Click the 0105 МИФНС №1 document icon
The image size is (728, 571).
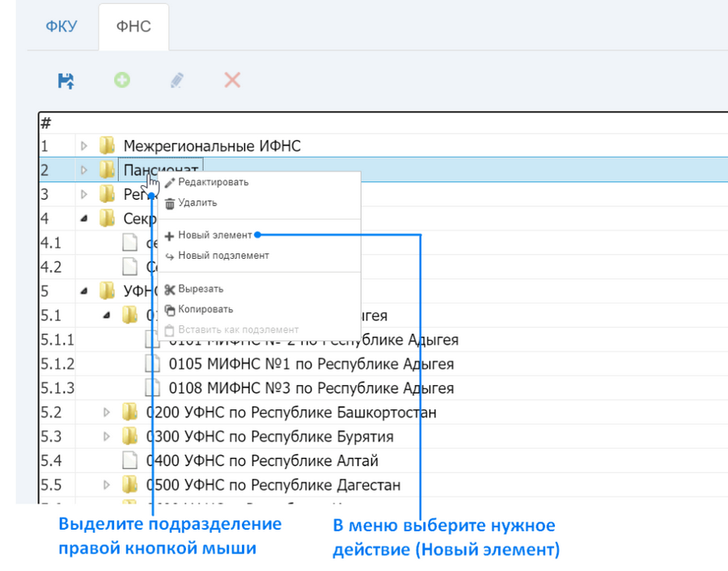(152, 363)
